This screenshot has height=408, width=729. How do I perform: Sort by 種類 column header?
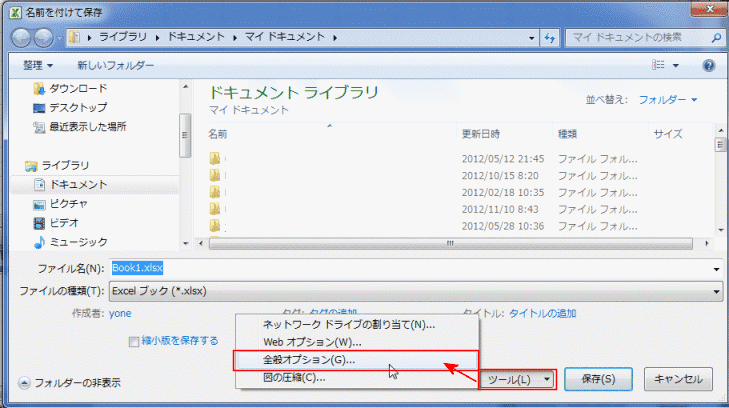tap(567, 134)
